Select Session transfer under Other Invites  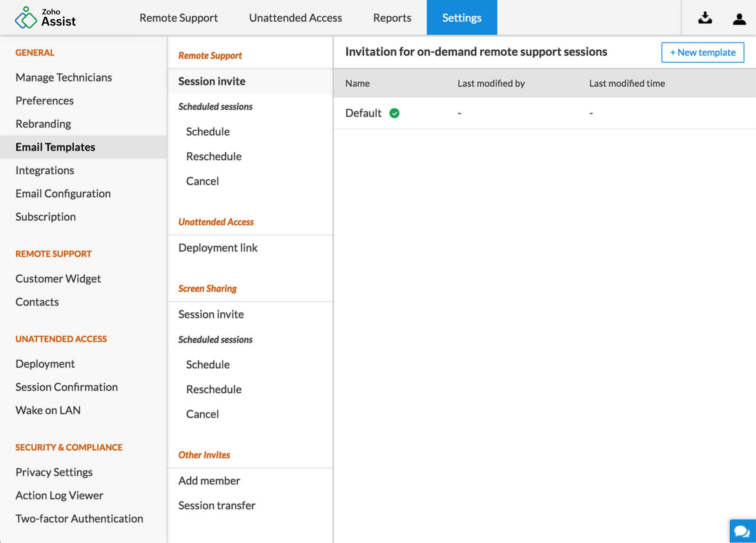[x=217, y=505]
